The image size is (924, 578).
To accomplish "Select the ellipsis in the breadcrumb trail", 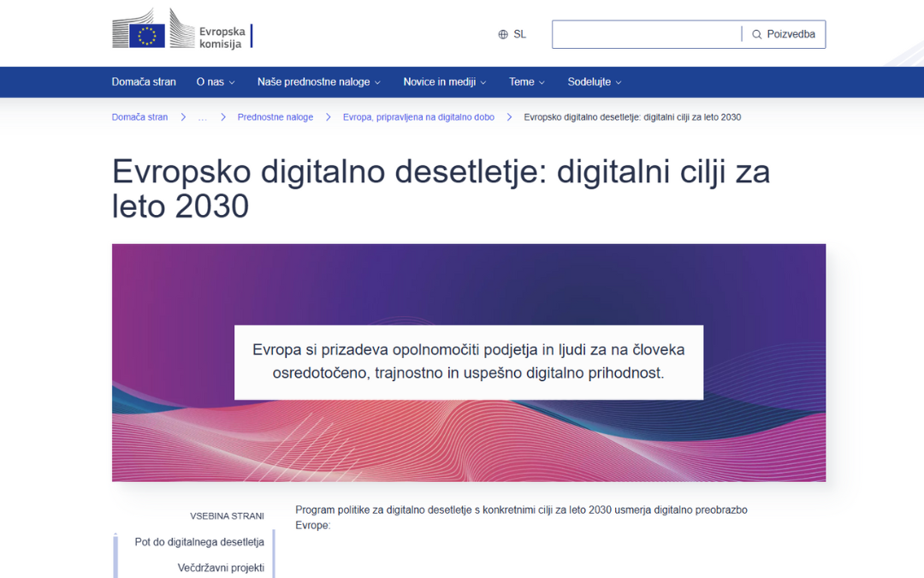I will (x=203, y=117).
